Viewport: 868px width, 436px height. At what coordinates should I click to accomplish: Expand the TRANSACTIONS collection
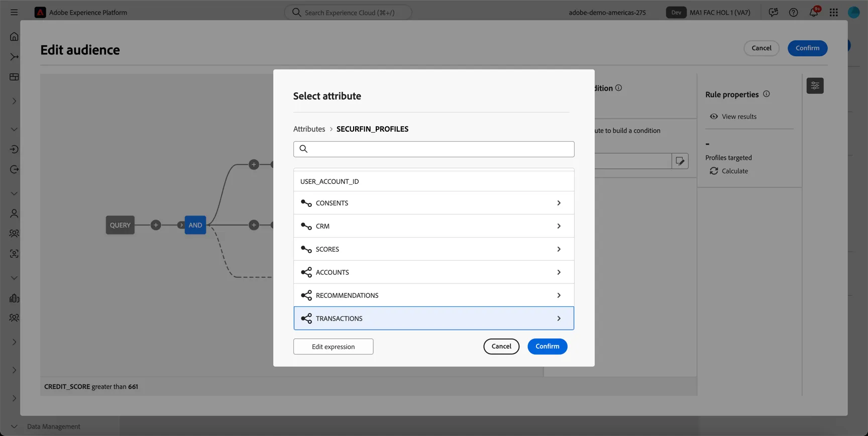(x=433, y=318)
